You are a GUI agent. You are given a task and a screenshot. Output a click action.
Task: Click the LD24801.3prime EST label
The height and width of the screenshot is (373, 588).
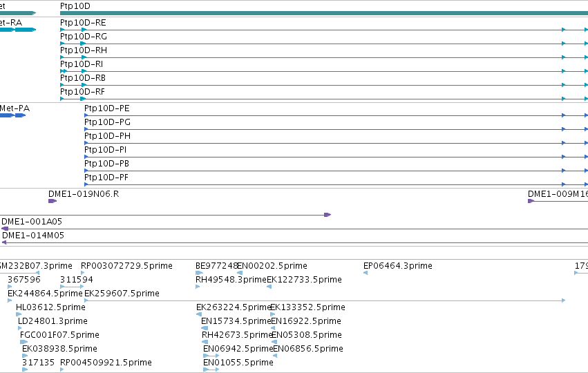point(53,321)
